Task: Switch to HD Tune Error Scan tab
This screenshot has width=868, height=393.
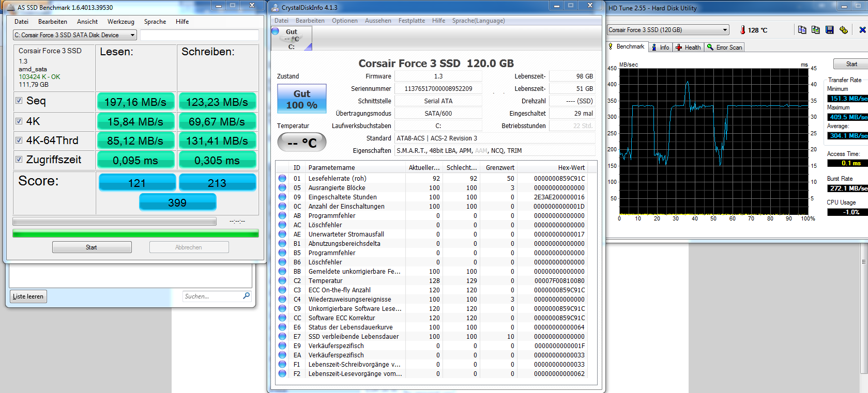Action: (725, 48)
